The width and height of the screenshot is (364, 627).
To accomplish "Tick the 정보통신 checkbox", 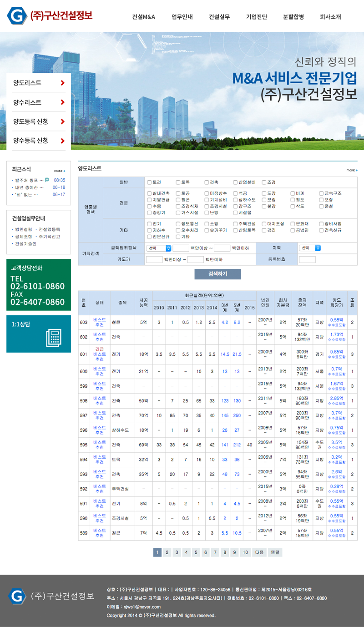I will point(178,224).
